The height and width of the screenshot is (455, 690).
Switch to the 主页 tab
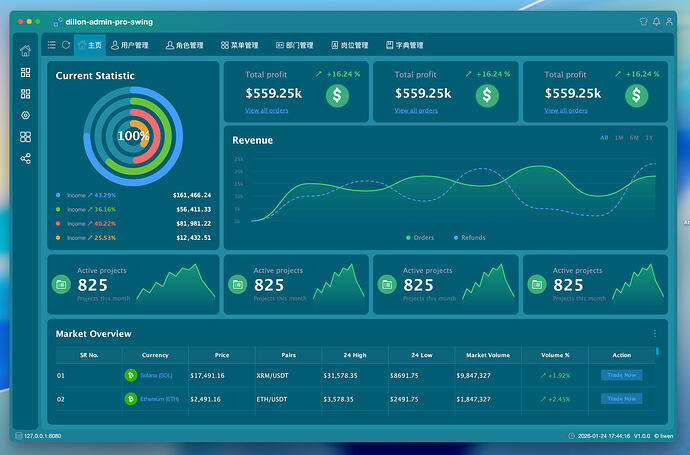click(x=90, y=45)
